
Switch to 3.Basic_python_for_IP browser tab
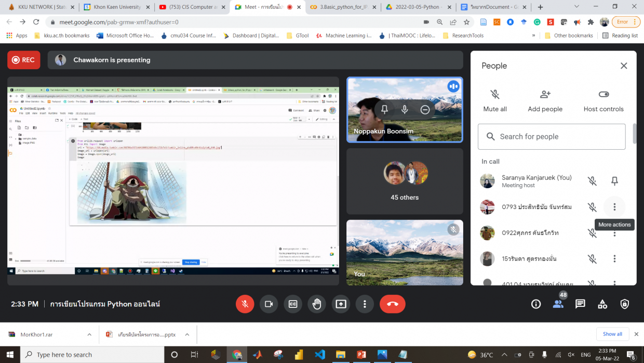[x=342, y=7]
